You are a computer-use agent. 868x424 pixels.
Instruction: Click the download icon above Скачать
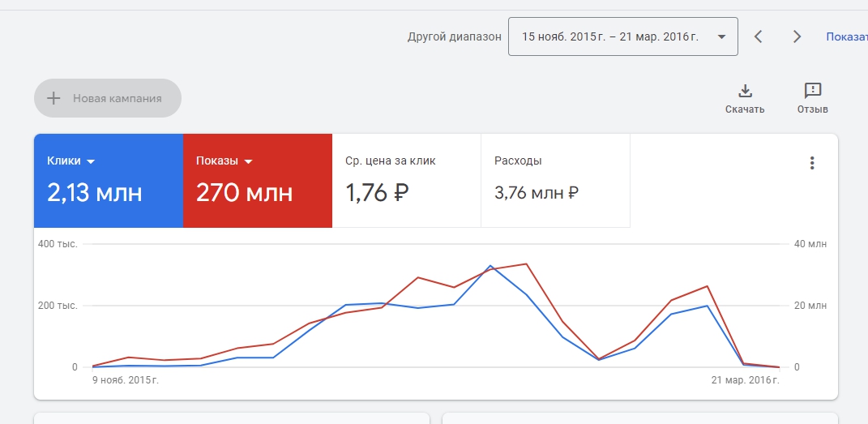pos(744,90)
